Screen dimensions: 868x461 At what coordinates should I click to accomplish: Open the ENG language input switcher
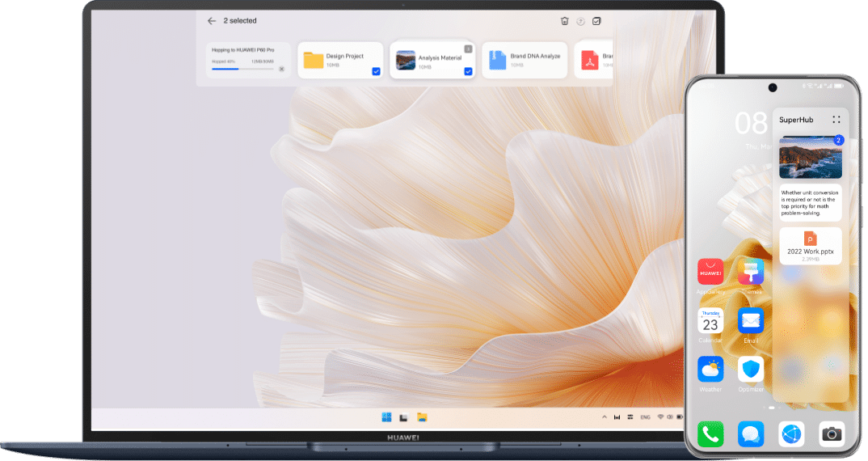(645, 417)
